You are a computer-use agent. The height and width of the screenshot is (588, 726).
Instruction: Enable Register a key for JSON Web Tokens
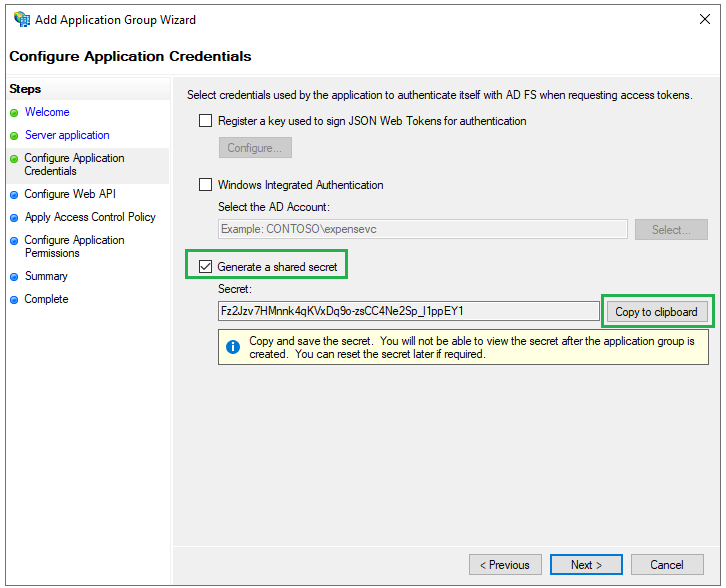205,121
